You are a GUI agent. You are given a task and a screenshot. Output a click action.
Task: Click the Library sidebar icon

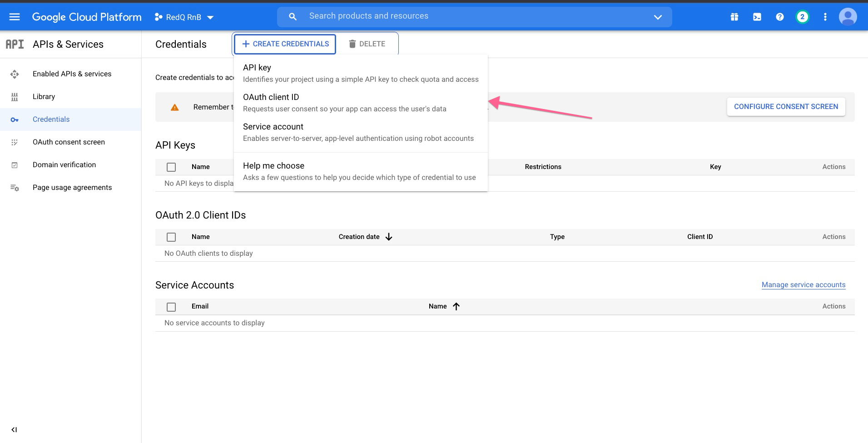click(15, 97)
